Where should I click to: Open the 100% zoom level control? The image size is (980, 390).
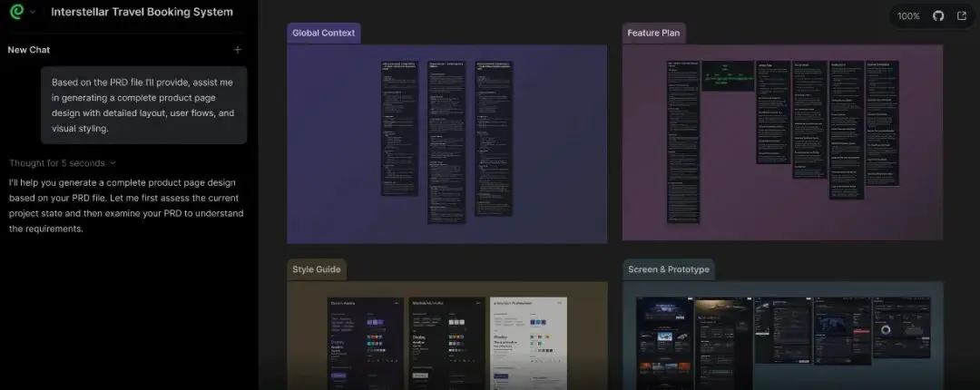point(908,16)
